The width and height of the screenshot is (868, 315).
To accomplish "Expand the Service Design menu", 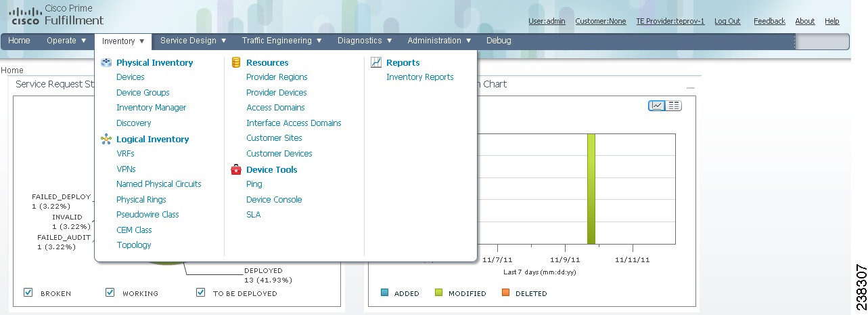I will pyautogui.click(x=193, y=41).
